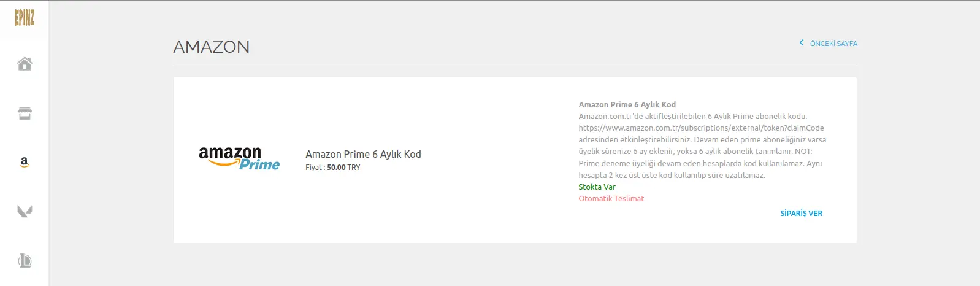Click the green Stokta Var label
Viewport: 980px width, 286px height.
point(597,187)
